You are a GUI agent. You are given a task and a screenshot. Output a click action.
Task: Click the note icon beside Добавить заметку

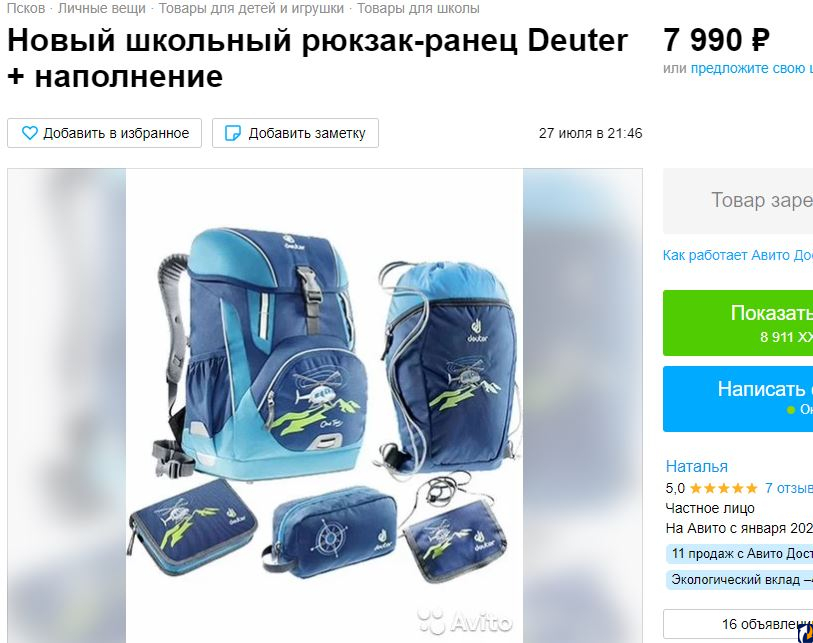[232, 133]
